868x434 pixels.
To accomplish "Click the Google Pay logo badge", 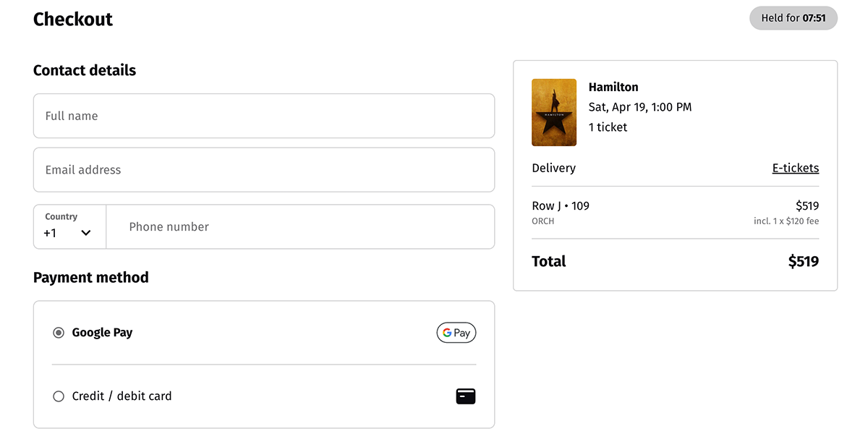I will (456, 333).
